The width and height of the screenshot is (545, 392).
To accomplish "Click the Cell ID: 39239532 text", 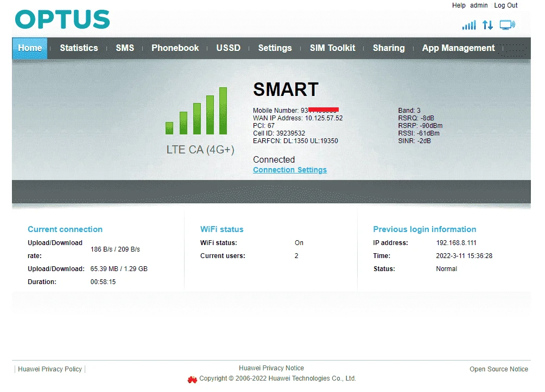I will pos(279,133).
